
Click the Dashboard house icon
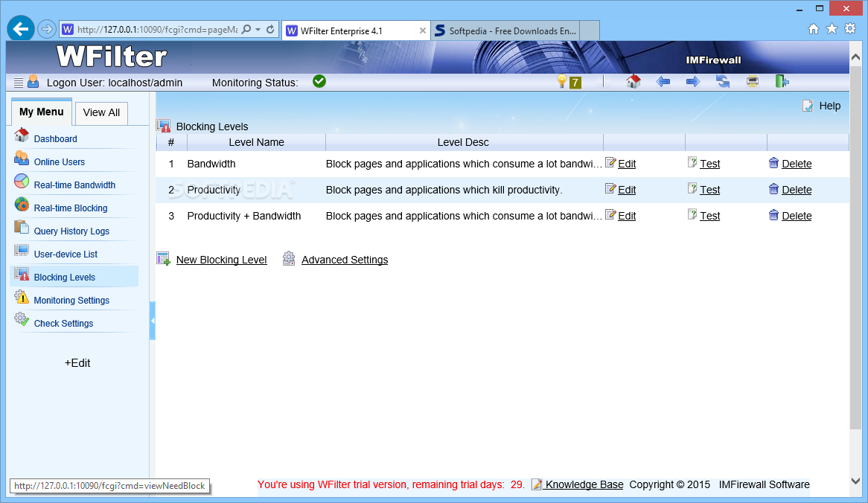(x=22, y=135)
